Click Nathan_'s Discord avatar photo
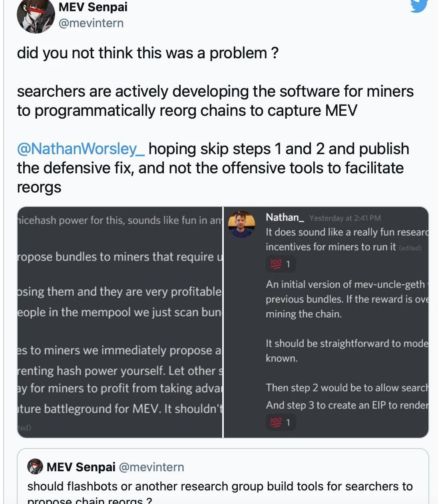This screenshot has height=504, width=438. pos(241,224)
